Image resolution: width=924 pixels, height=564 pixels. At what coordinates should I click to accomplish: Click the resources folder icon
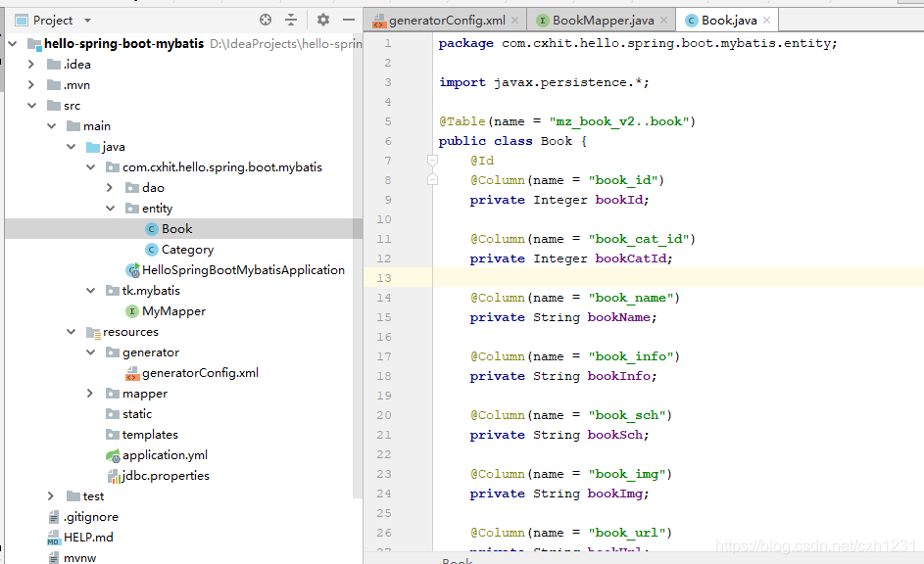pyautogui.click(x=93, y=332)
